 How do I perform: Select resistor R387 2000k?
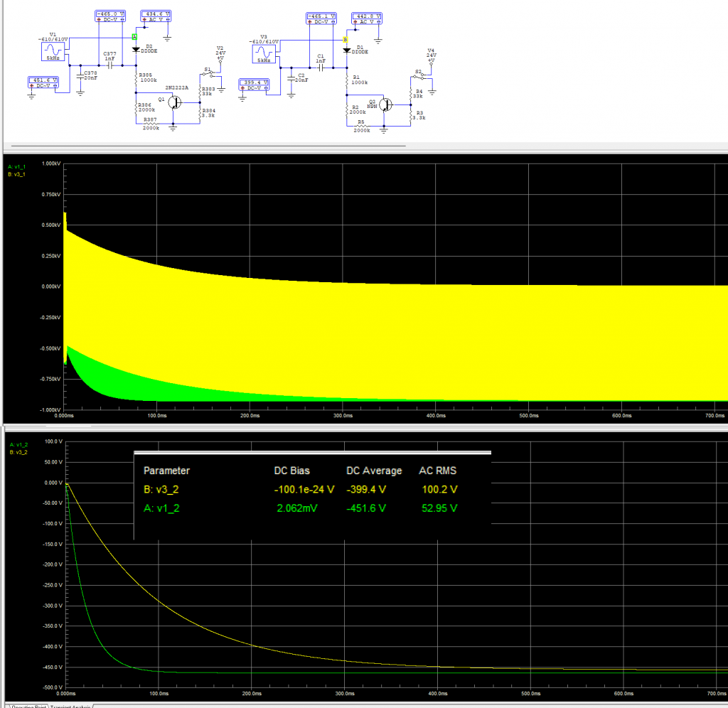coord(151,124)
